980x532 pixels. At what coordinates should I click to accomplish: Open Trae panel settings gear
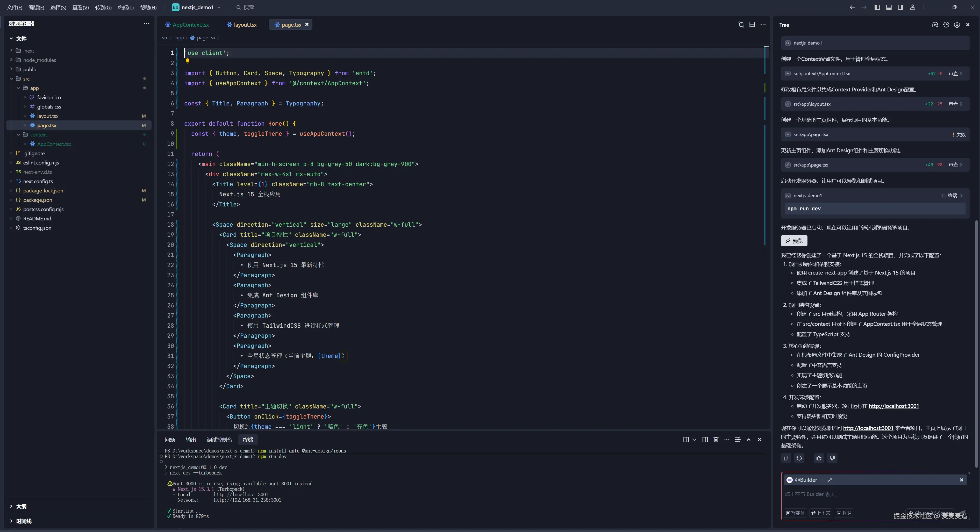(957, 25)
